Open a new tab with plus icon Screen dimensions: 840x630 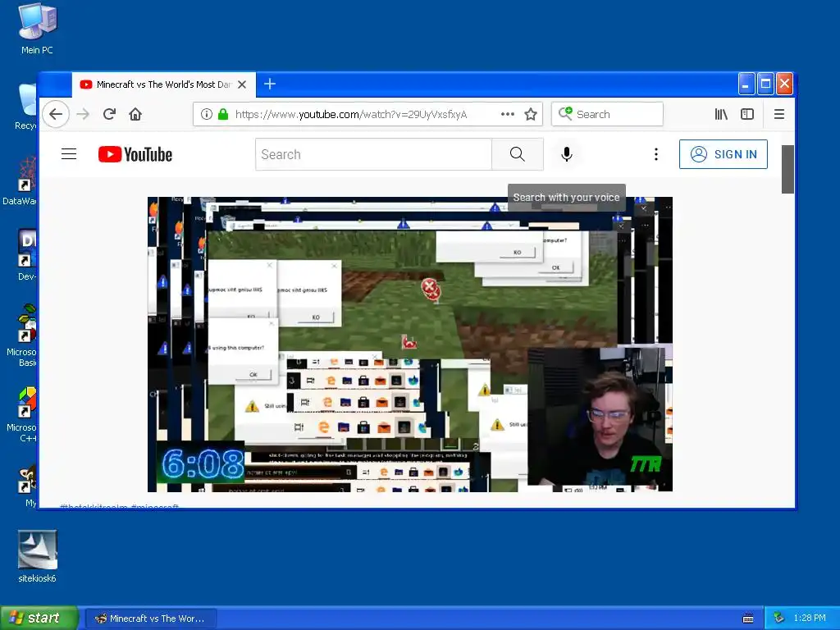click(x=270, y=84)
